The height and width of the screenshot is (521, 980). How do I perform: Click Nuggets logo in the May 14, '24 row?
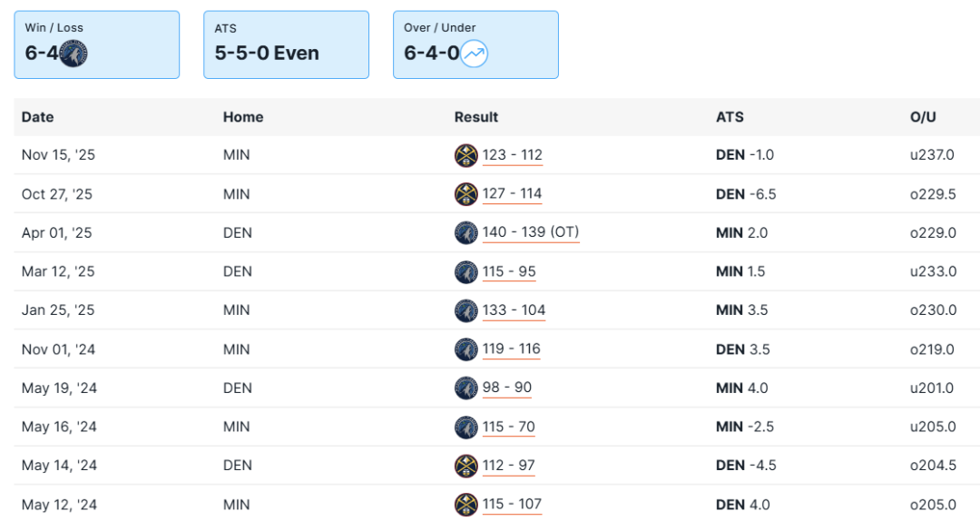[465, 466]
